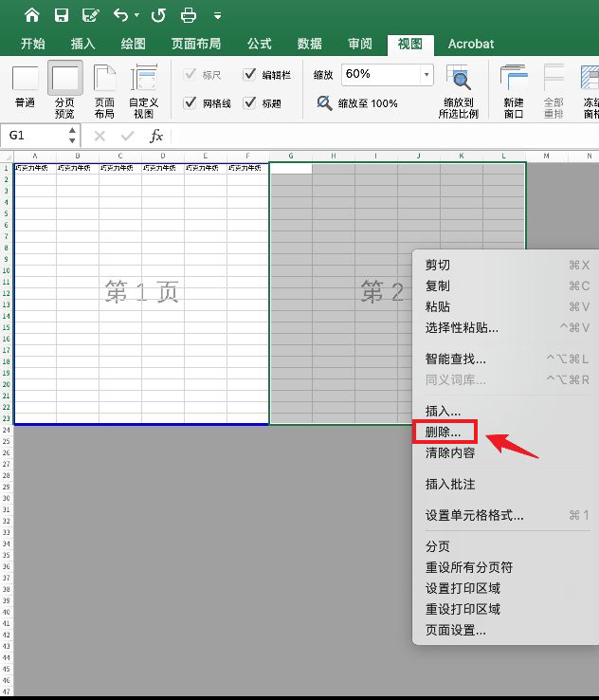Open the undo history dropdown arrow

pyautogui.click(x=136, y=15)
